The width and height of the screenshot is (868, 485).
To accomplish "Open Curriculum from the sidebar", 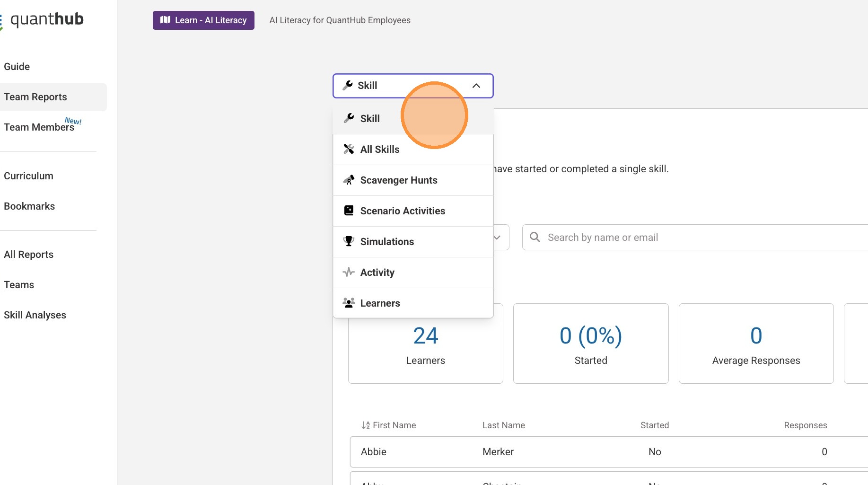I will (28, 176).
